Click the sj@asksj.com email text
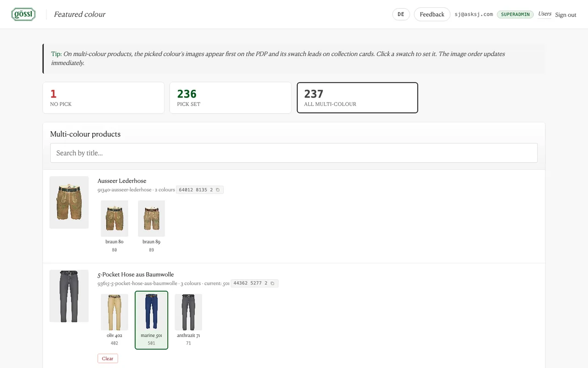 point(474,14)
